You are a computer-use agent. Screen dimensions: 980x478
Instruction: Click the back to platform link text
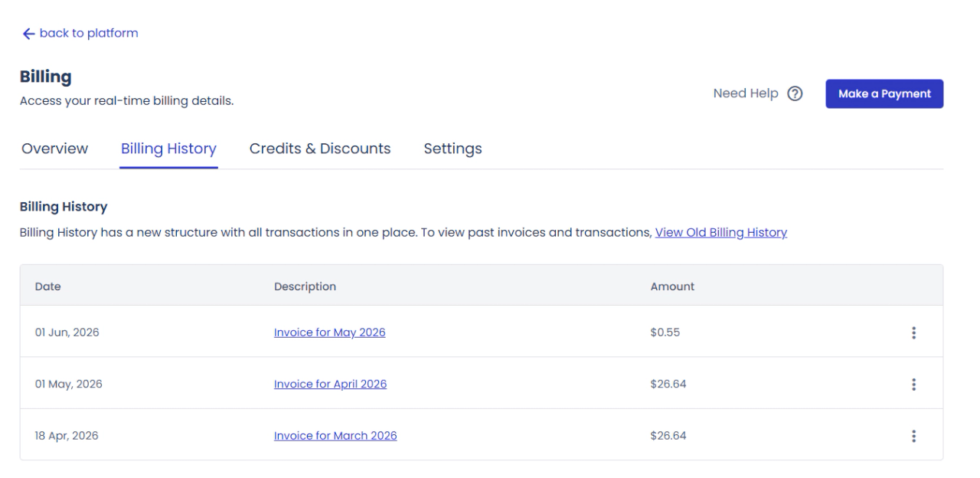[89, 33]
